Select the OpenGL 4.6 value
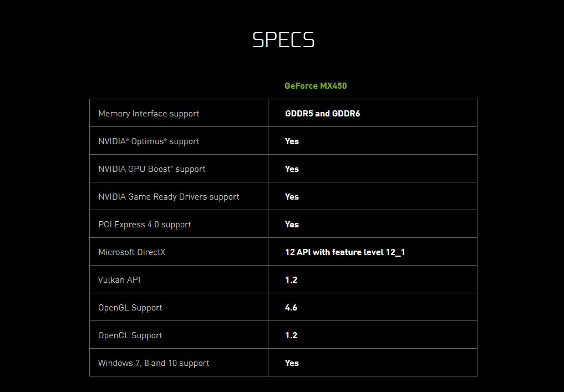The width and height of the screenshot is (564, 392). click(291, 308)
